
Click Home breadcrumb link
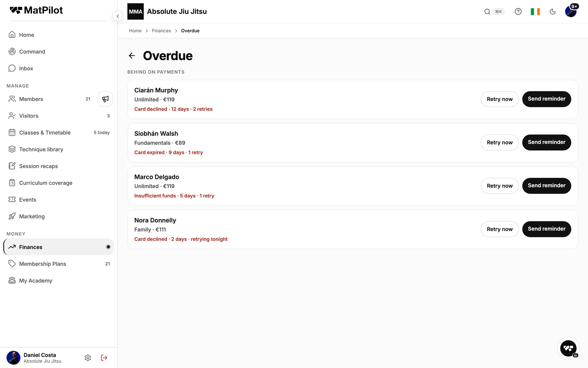point(135,31)
